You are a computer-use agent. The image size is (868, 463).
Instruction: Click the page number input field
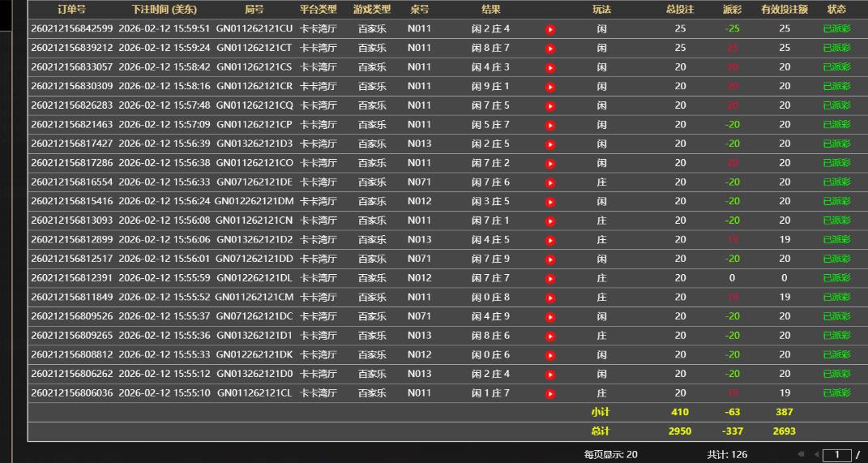coord(837,455)
